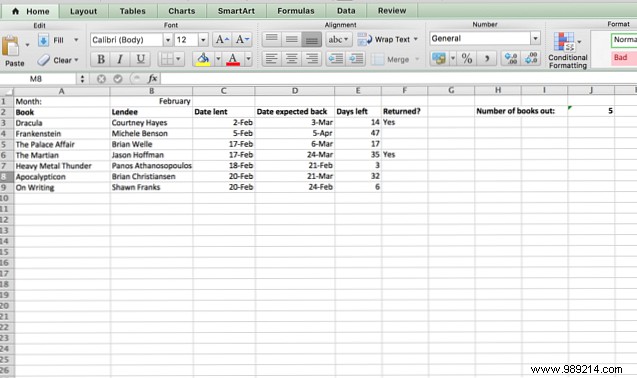The image size is (637, 378).
Task: Select cell with Panos Athanosopoulos
Action: pos(151,165)
